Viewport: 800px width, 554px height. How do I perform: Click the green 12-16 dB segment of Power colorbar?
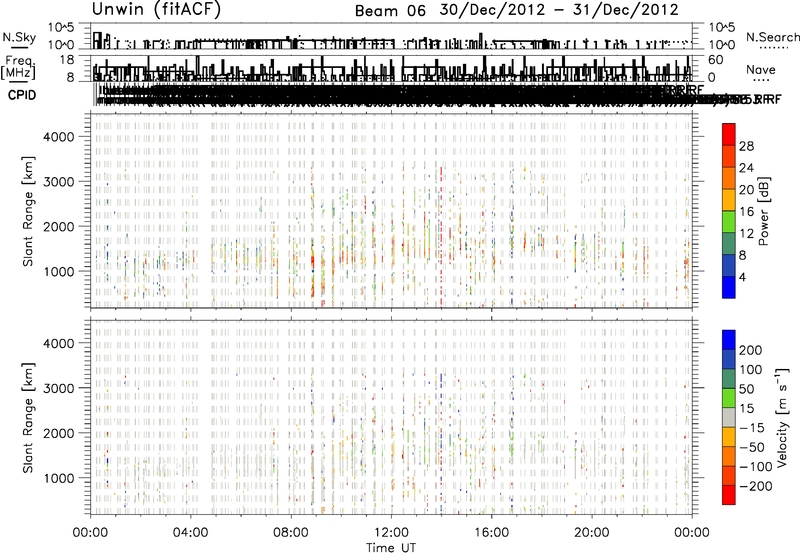point(729,222)
